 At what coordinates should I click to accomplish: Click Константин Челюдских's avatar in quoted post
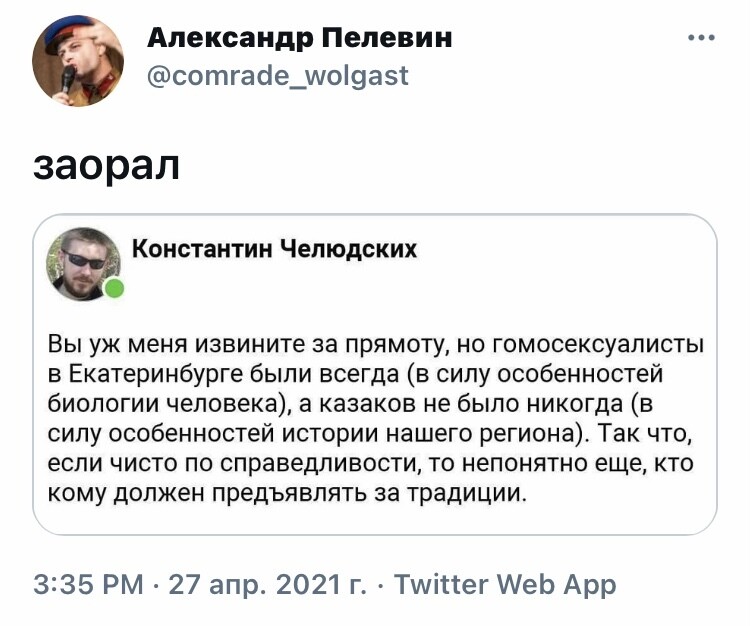click(82, 262)
